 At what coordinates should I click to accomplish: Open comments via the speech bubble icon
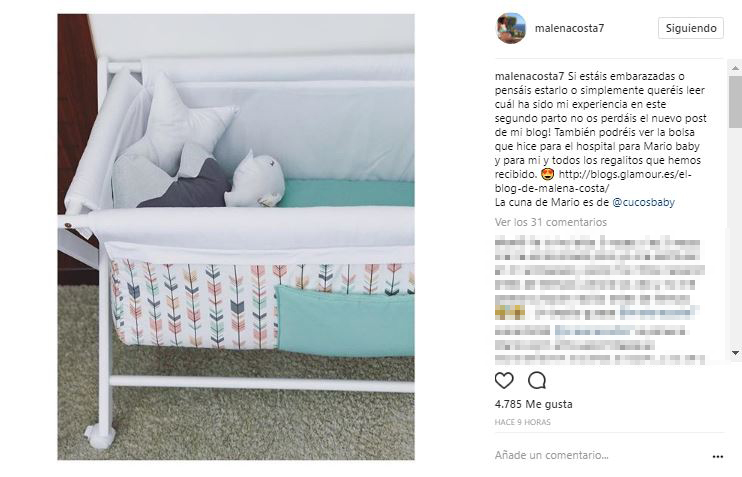(x=537, y=380)
